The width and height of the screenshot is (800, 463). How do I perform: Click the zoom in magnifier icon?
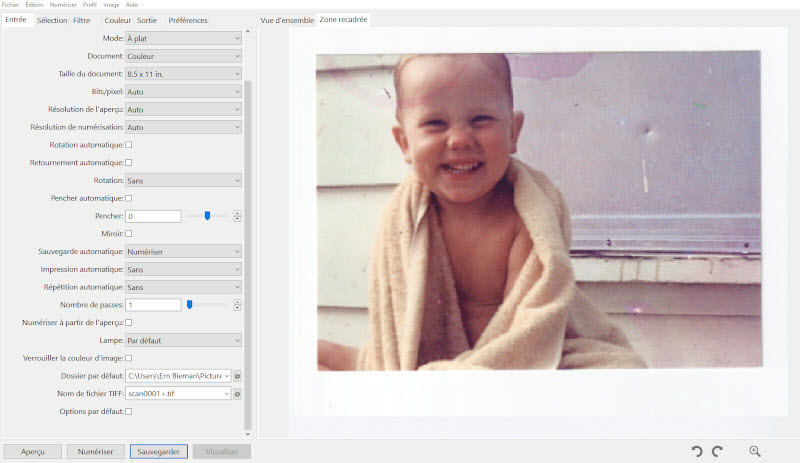tap(755, 452)
